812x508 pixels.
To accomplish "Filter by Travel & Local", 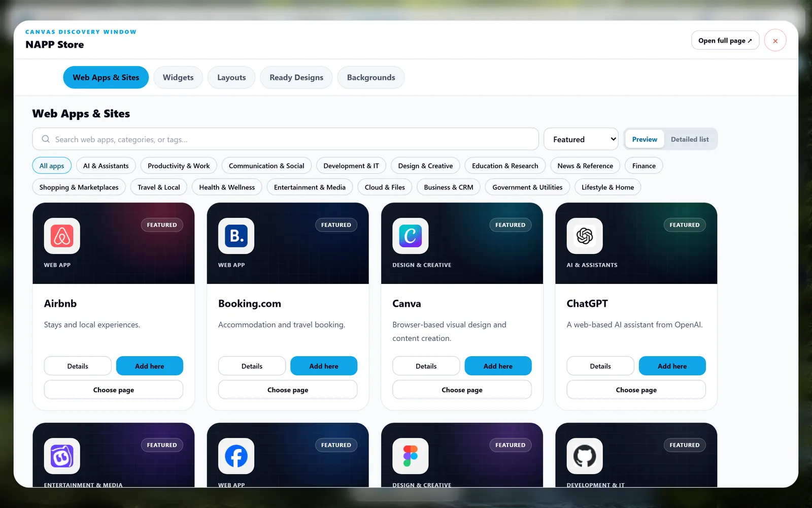I will click(159, 187).
